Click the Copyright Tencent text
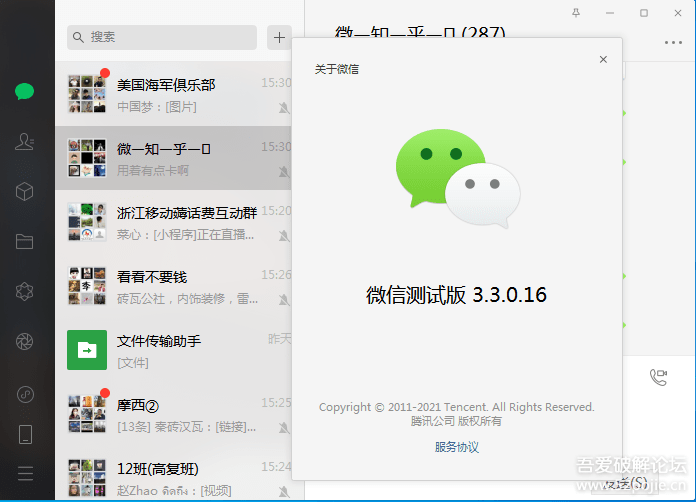The height and width of the screenshot is (502, 696). (x=456, y=407)
